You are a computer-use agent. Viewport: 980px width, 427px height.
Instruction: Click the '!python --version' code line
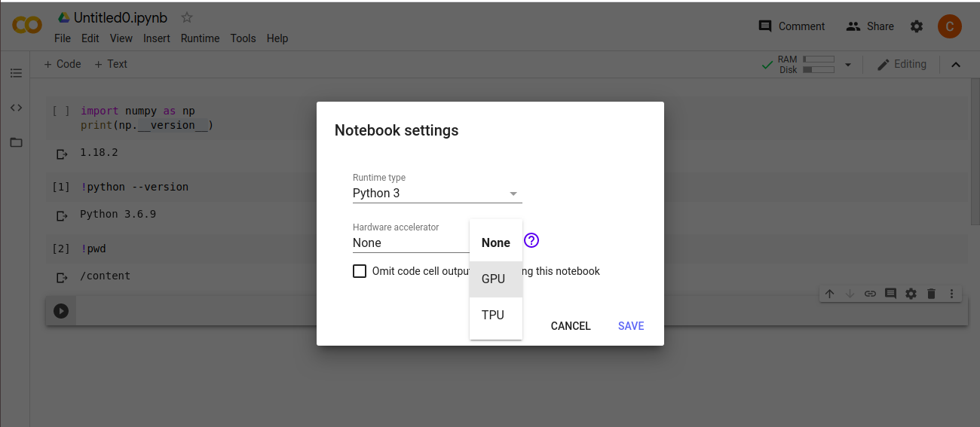(134, 187)
